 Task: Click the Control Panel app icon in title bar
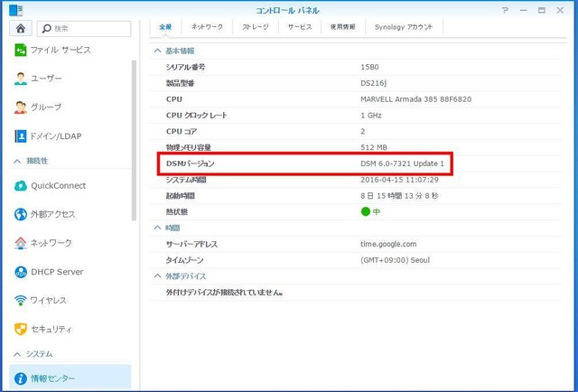coord(16,10)
